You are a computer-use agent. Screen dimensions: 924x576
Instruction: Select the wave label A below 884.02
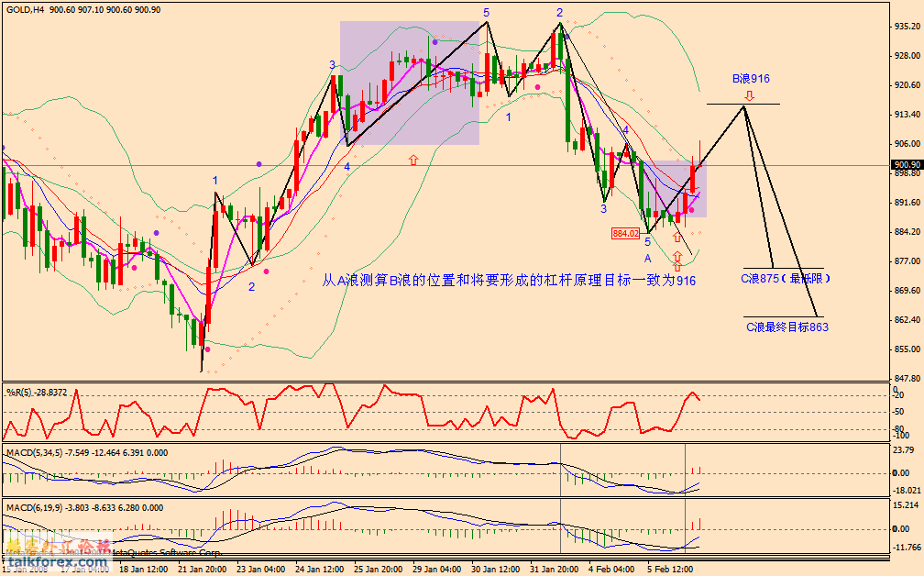tap(648, 259)
